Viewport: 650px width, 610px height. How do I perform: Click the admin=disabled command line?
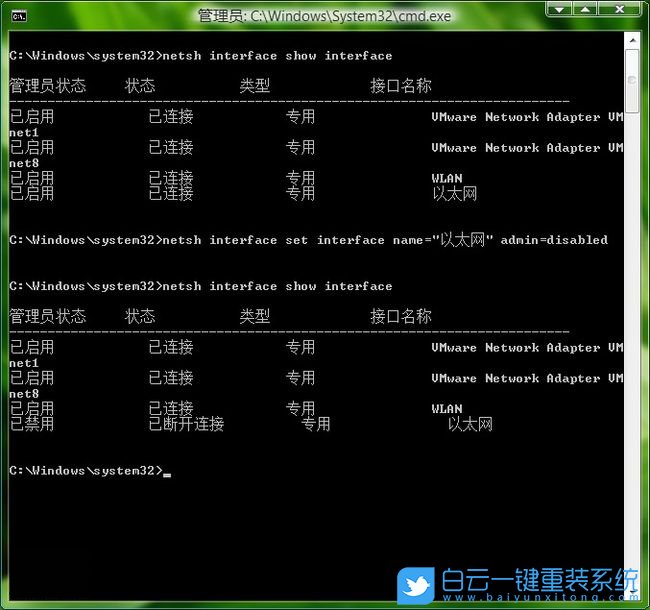point(386,240)
